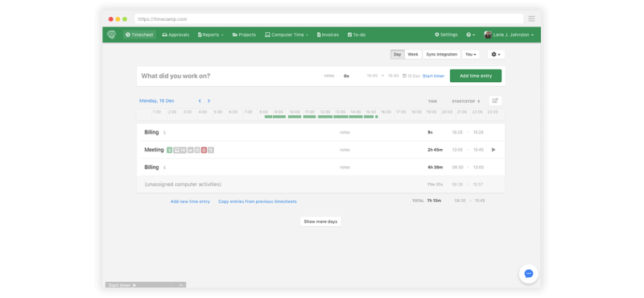Open the bulk edit pencil icon
The image size is (644, 298).
point(495,101)
